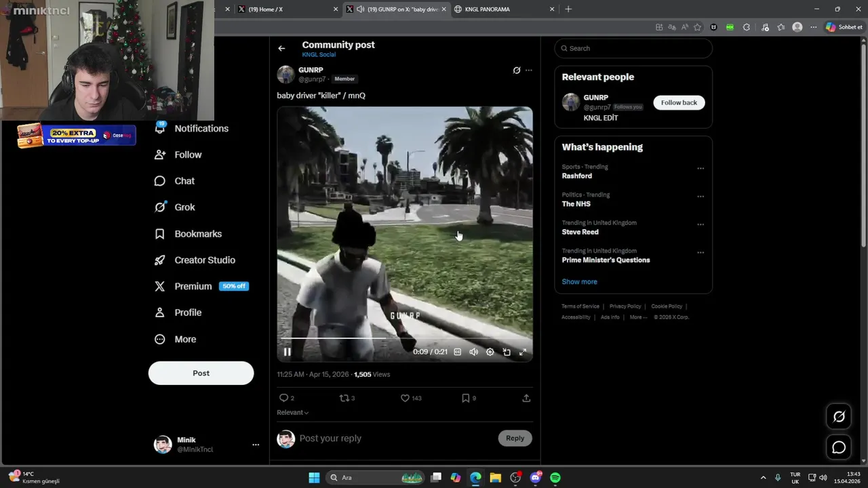Image resolution: width=868 pixels, height=488 pixels.
Task: Open the Terms of Service link
Action: pyautogui.click(x=580, y=306)
